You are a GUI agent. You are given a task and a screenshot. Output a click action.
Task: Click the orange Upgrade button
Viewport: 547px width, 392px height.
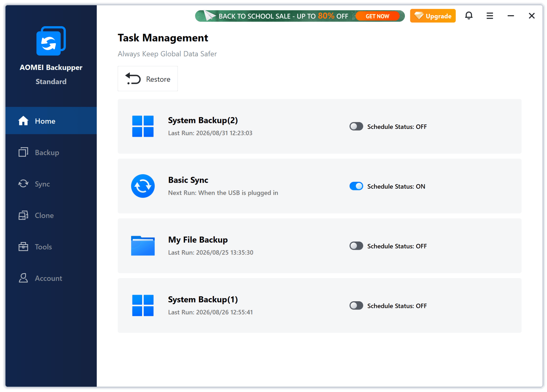[x=433, y=16]
